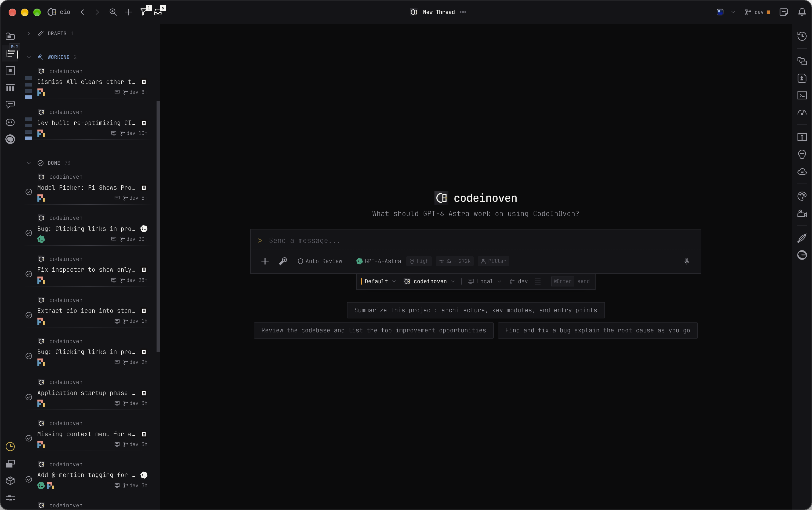The height and width of the screenshot is (510, 812).
Task: Open the chat bubble icon in left sidebar
Action: pos(10,105)
